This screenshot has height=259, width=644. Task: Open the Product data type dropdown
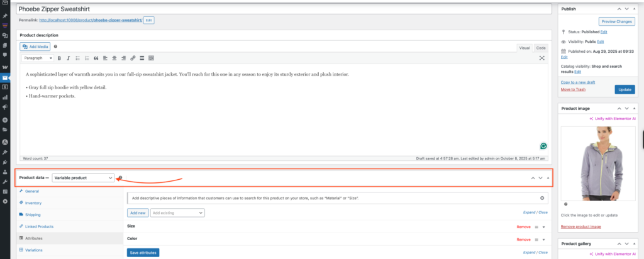pos(83,178)
